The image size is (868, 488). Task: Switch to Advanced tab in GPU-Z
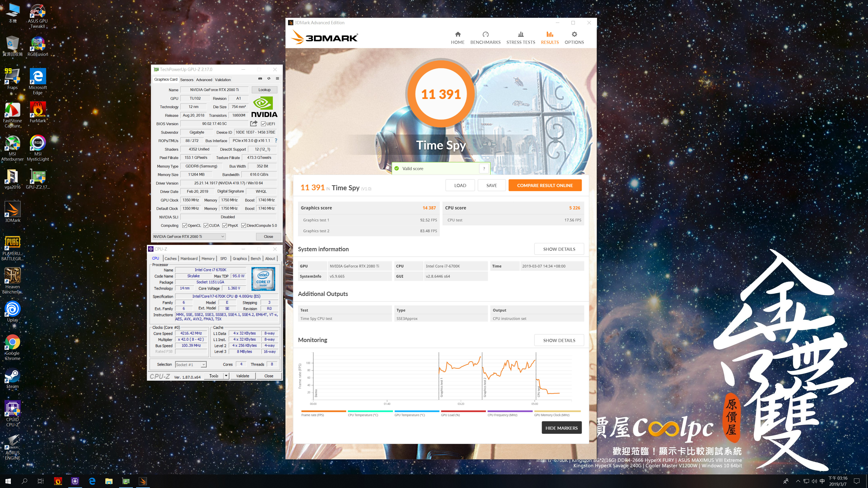204,80
